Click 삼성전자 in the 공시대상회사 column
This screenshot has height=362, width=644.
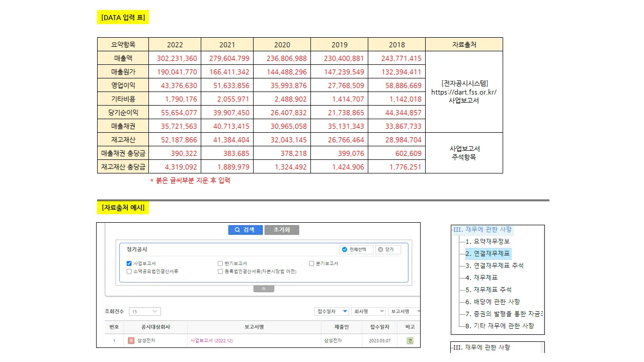coord(146,340)
